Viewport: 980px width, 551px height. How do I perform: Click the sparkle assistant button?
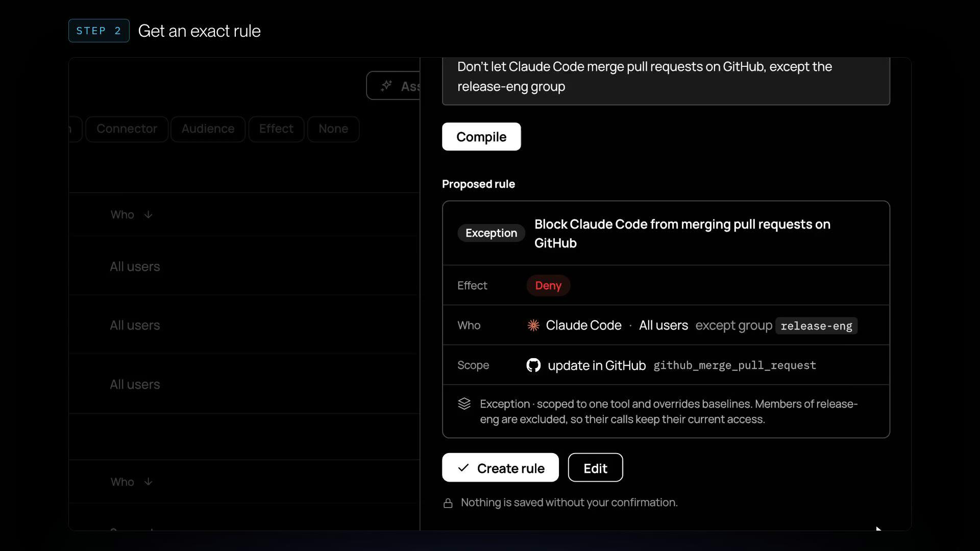(394, 86)
